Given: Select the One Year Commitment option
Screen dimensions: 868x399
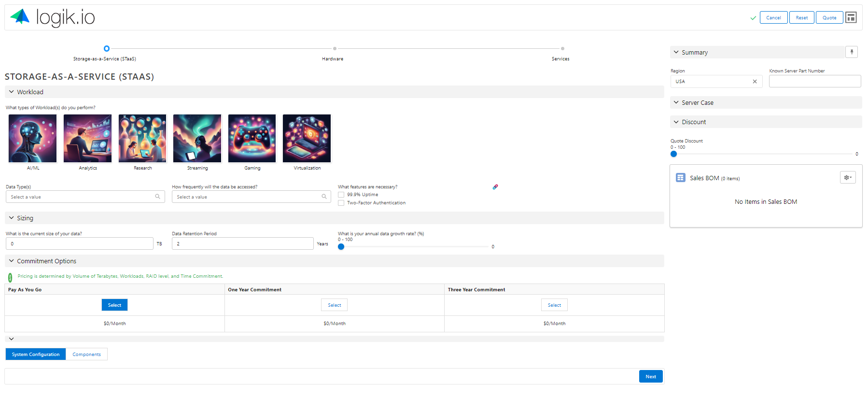Looking at the screenshot, I should tap(334, 305).
